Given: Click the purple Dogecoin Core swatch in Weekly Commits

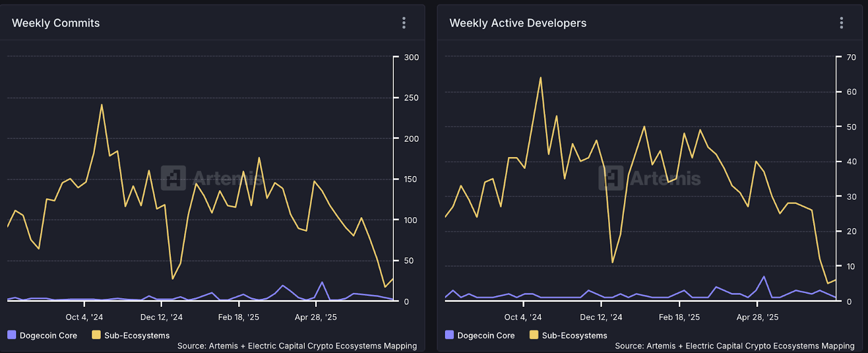Looking at the screenshot, I should 12,335.
